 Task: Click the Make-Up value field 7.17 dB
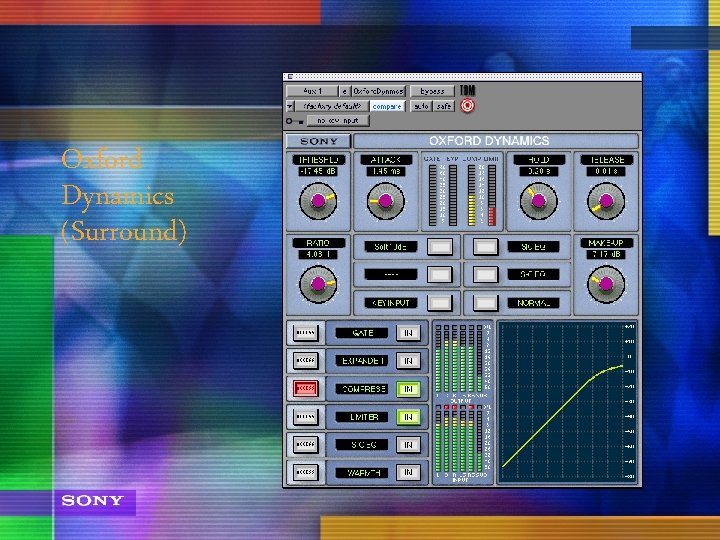(x=606, y=254)
